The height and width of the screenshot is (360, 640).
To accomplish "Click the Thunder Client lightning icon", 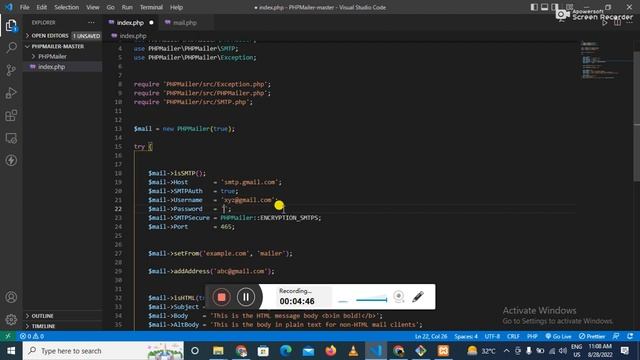I will [x=11, y=160].
